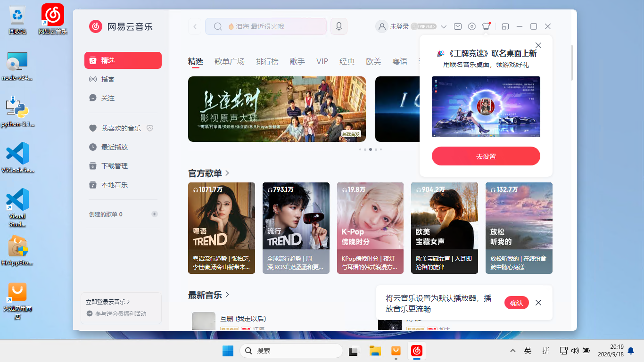Switch to VIP tab
Image resolution: width=644 pixels, height=362 pixels.
[322, 61]
